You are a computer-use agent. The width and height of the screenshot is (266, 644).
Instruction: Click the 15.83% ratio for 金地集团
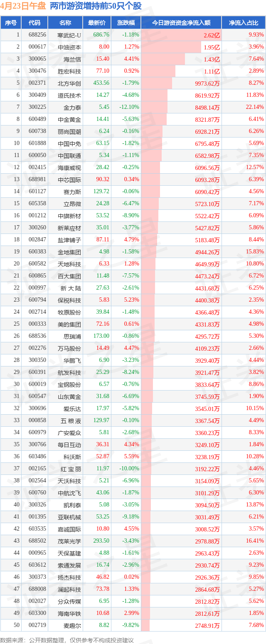click(x=255, y=252)
